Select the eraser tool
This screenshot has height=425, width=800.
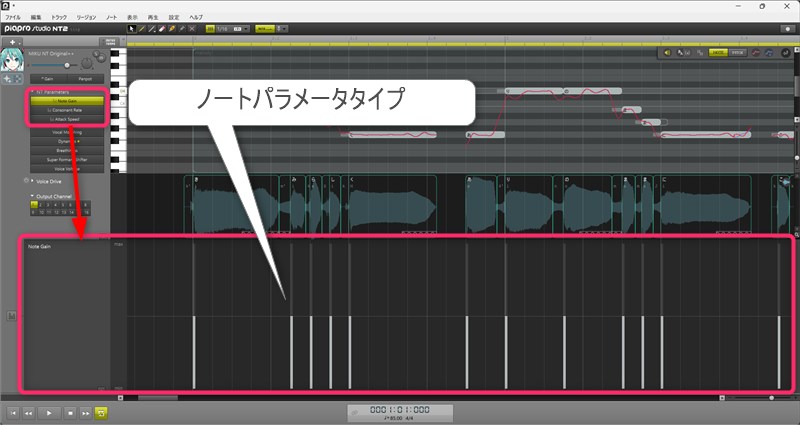tap(162, 29)
